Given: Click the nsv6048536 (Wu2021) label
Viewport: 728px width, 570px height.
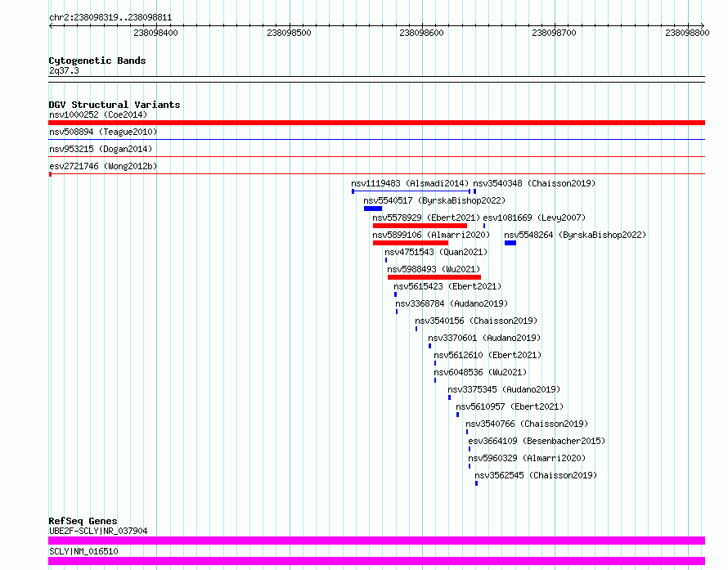Looking at the screenshot, I should 480,372.
